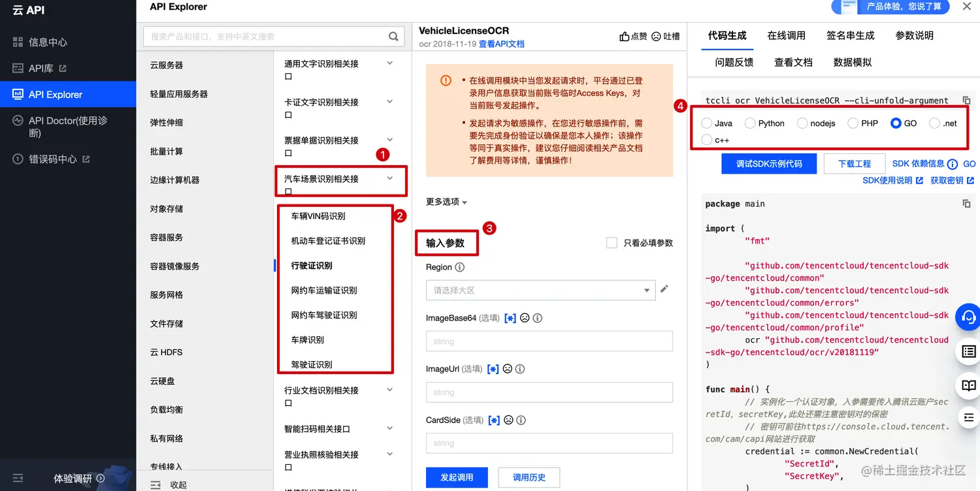980x491 pixels.
Task: Click ImageBase64 sad-face icon
Action: (x=525, y=318)
